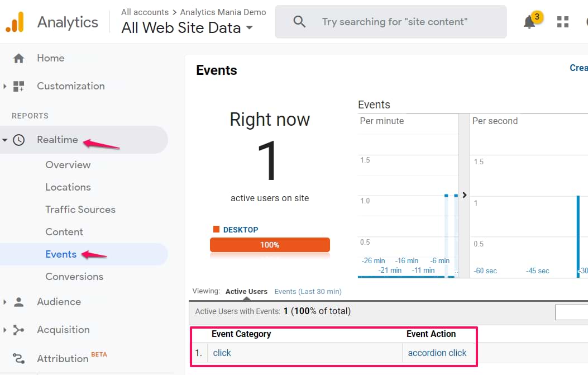Open the Traffic Sources realtime report
Screen dimensions: 588x375
click(80, 210)
